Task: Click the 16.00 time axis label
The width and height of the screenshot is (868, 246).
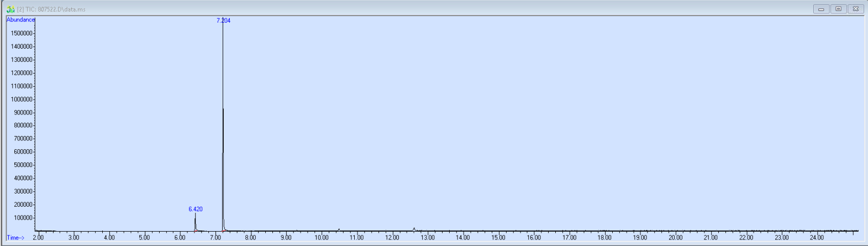Action: coord(534,238)
